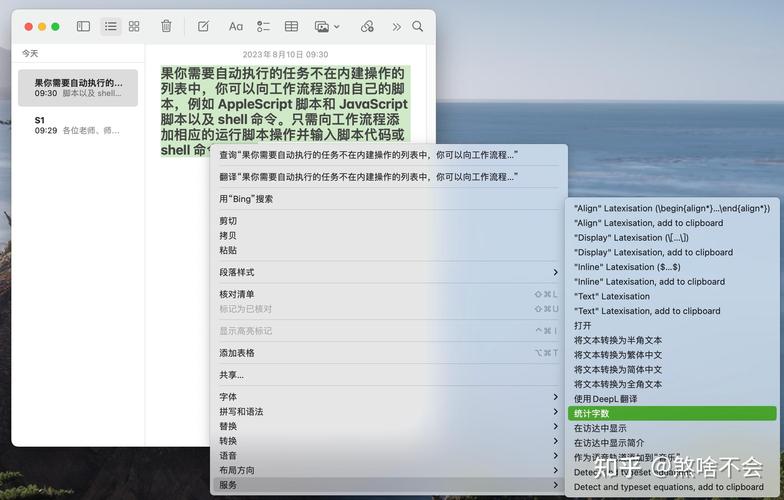
Task: Run "Align" Latexisation (\begin{align*}) service
Action: (x=672, y=208)
